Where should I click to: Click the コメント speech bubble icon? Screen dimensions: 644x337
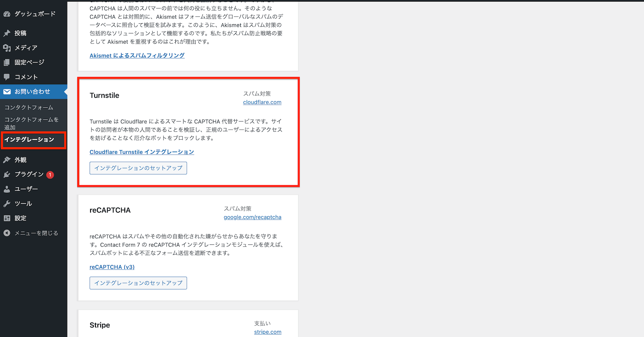pyautogui.click(x=7, y=77)
